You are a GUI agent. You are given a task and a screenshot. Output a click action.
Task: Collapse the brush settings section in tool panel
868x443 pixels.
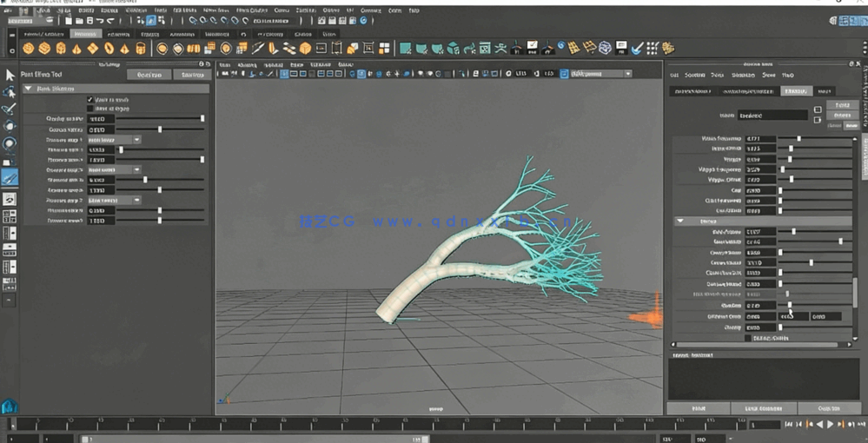28,89
